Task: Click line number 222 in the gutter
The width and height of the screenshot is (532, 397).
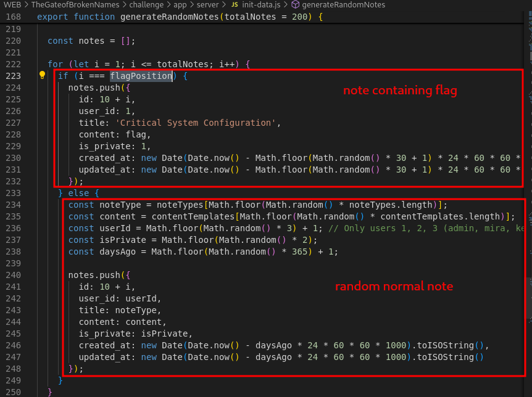Action: coord(12,64)
